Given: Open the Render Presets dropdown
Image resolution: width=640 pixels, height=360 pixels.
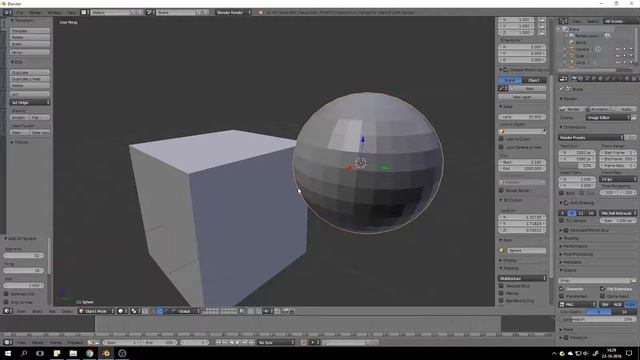Looking at the screenshot, I should 591,138.
